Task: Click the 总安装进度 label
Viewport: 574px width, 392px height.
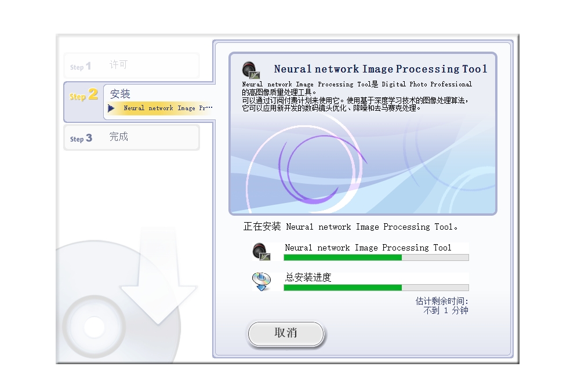Action: point(308,278)
